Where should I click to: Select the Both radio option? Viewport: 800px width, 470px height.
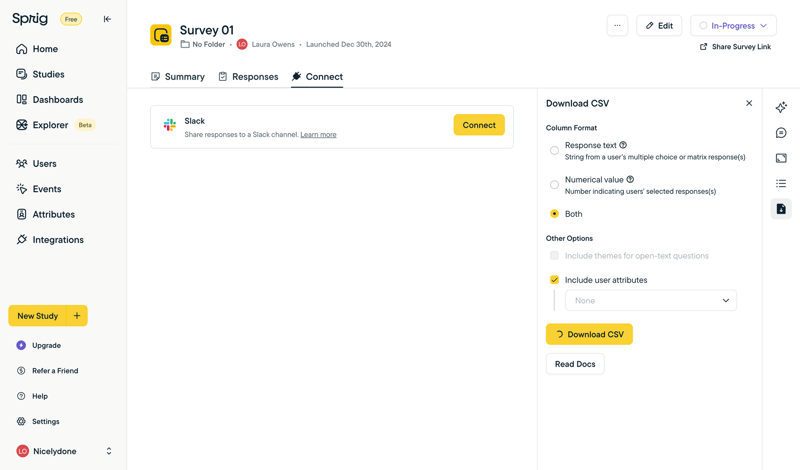[555, 214]
